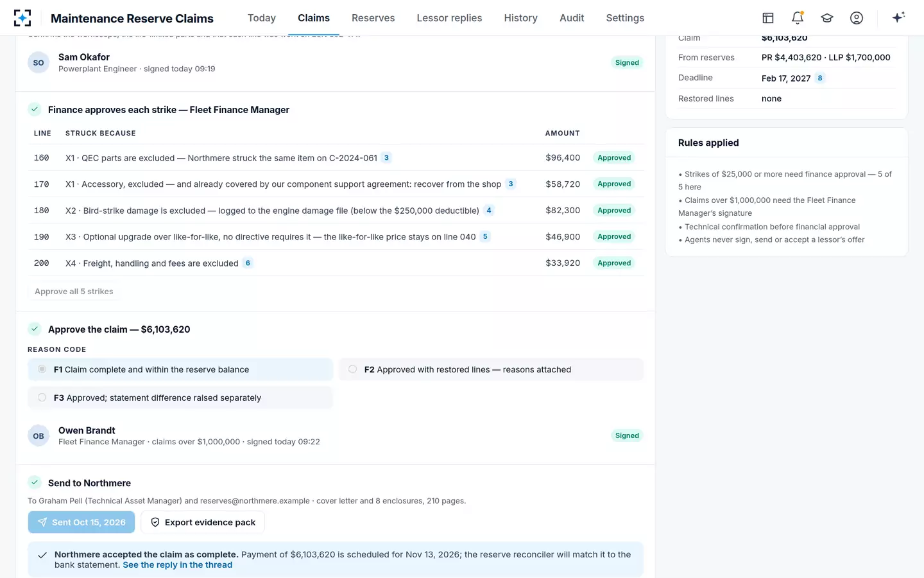Viewport: 924px width, 578px height.
Task: Open the History tab
Action: 521,18
